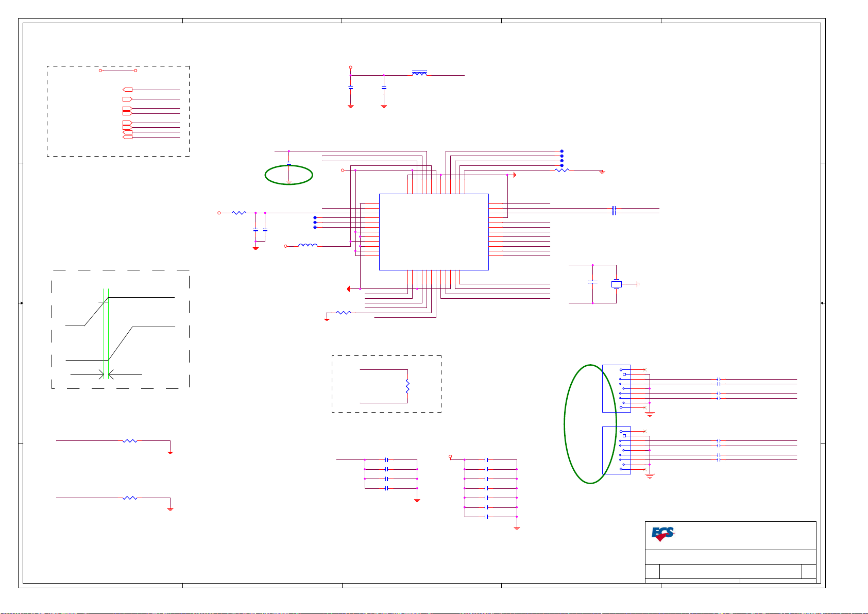Select the crystal oscillator symbol
The width and height of the screenshot is (868, 614).
click(x=617, y=284)
